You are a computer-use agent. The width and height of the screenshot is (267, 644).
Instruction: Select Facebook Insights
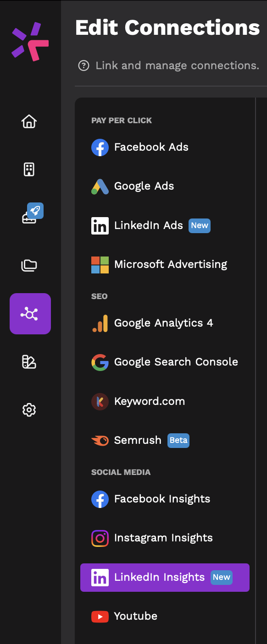[165, 499]
